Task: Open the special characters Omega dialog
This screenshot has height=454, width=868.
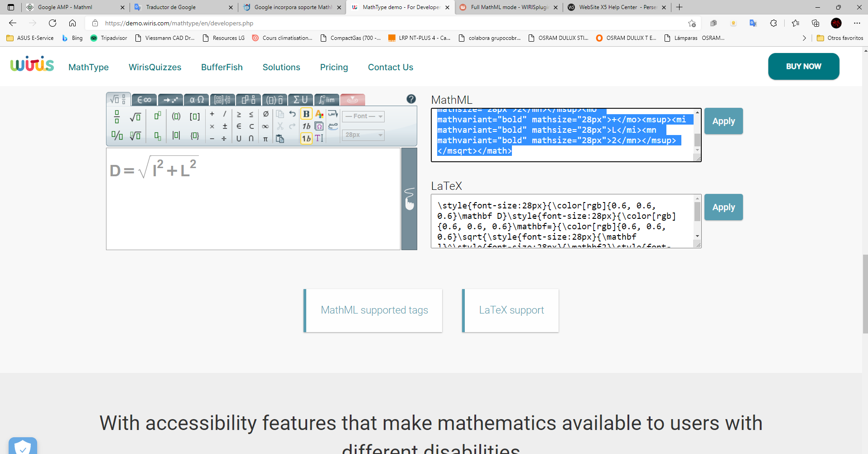Action: click(x=319, y=126)
